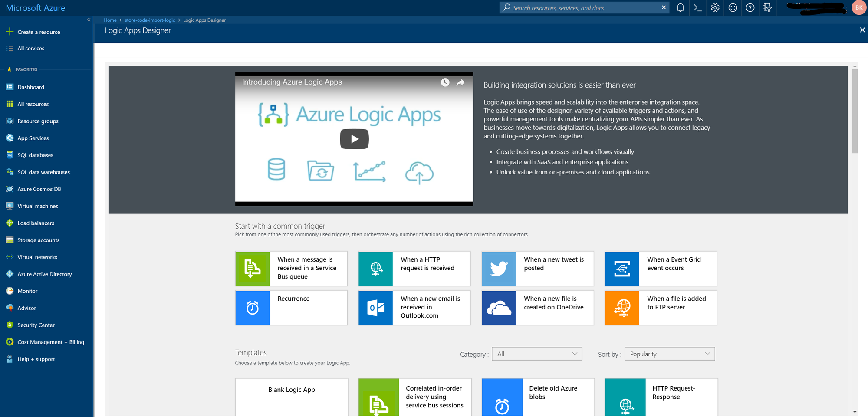Click inside the search resources field
The image size is (868, 417).
[582, 7]
